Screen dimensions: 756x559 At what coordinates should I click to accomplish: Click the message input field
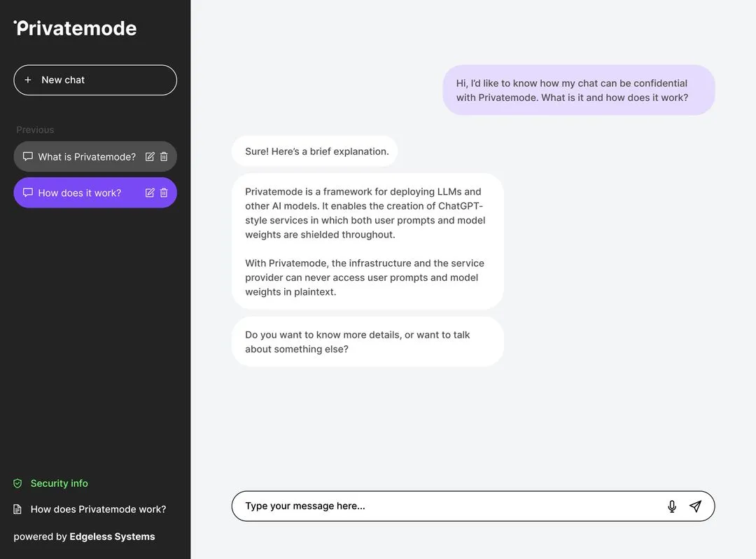click(420, 506)
